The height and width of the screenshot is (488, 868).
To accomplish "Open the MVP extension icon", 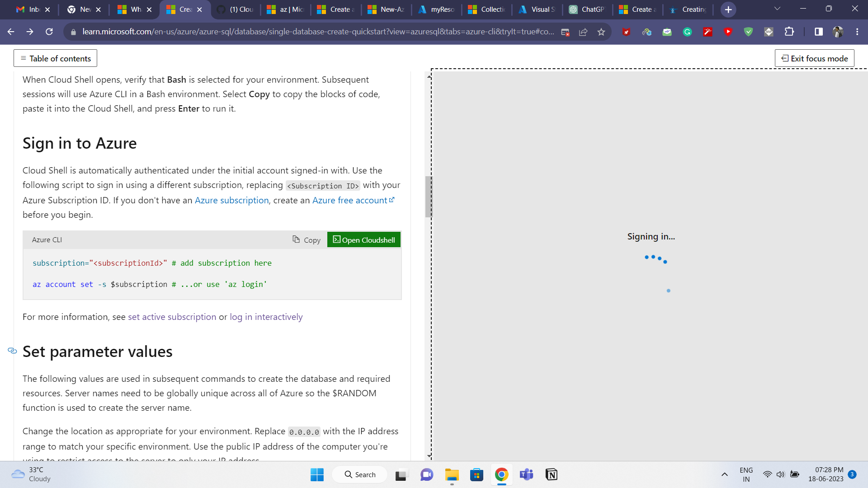I will click(769, 32).
